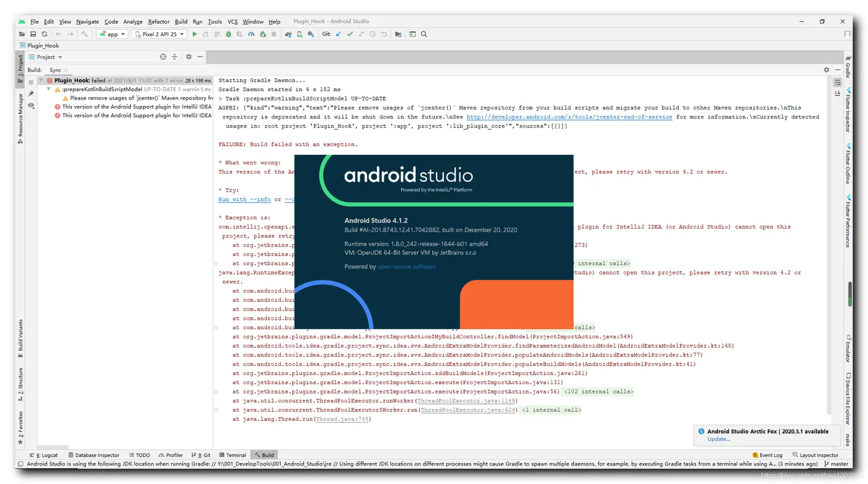Open the Project Structure icon

pyautogui.click(x=398, y=34)
